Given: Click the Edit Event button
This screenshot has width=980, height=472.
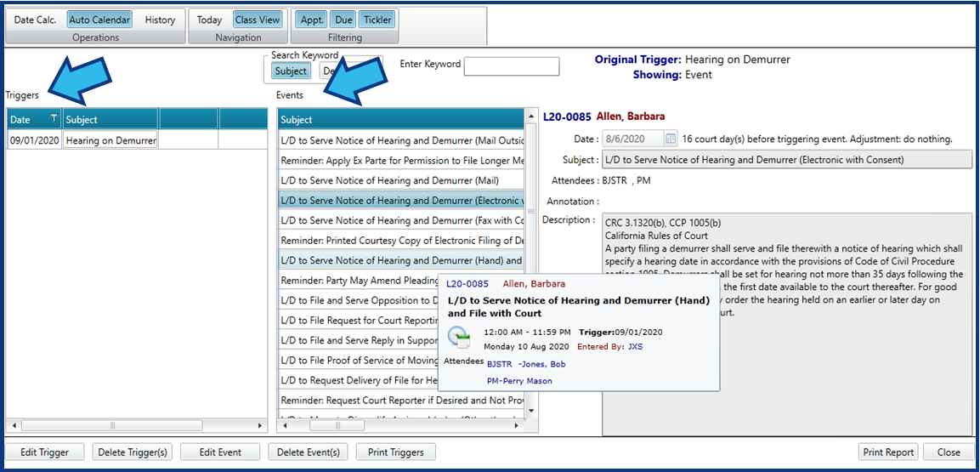Looking at the screenshot, I should (x=221, y=452).
